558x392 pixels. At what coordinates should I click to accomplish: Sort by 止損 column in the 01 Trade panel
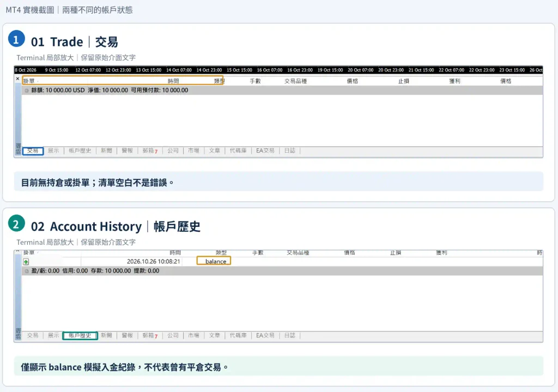[x=404, y=81]
